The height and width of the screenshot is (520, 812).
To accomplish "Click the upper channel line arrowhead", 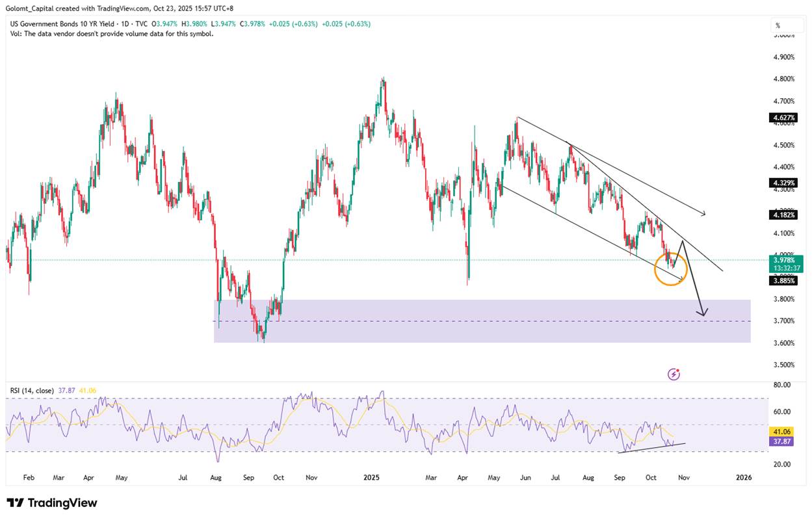I will coord(703,213).
